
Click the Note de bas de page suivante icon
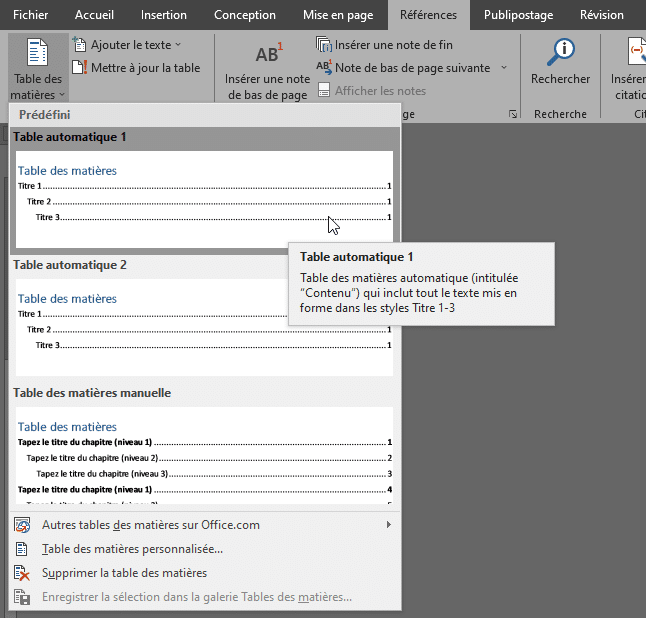324,68
